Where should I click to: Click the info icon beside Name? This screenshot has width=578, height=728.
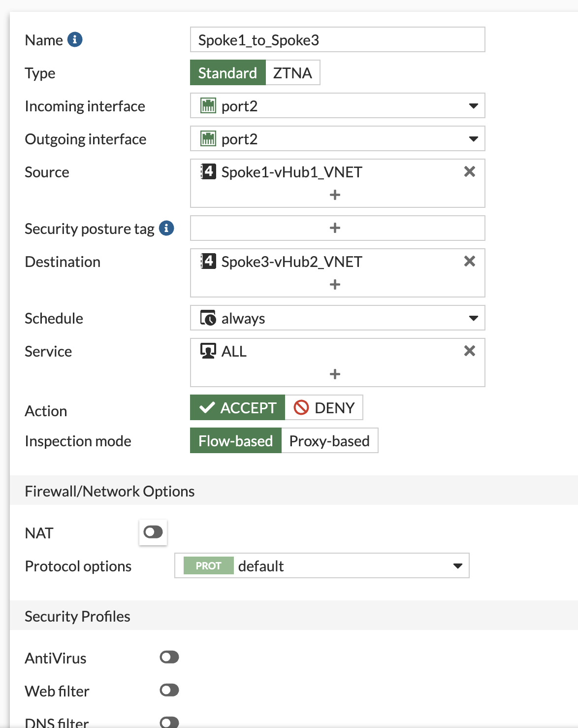point(74,40)
